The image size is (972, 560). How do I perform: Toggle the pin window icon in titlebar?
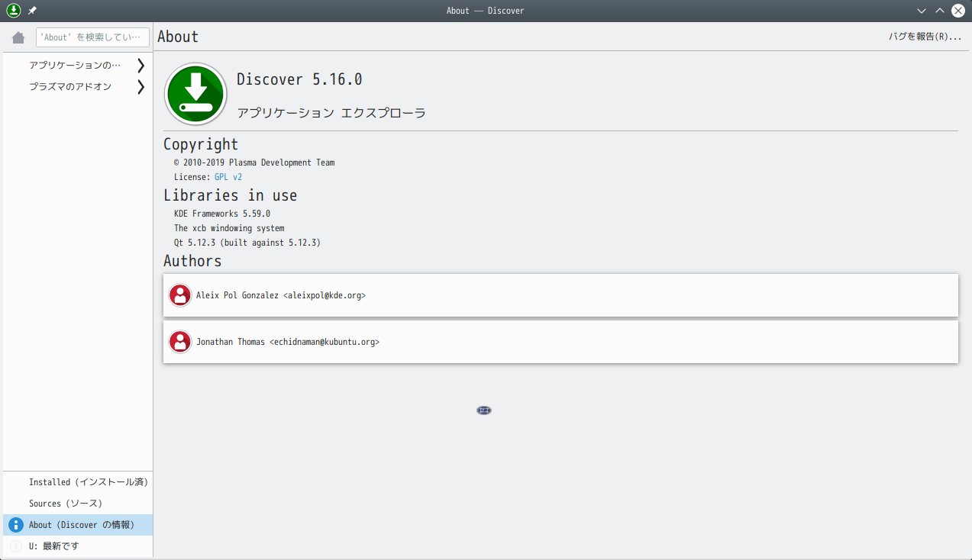pyautogui.click(x=32, y=11)
